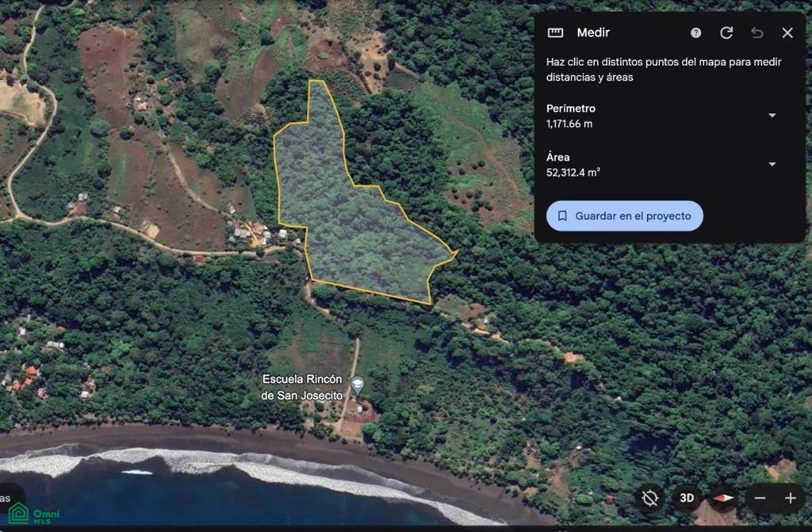
Task: Open the measurement help question mark
Action: pos(695,33)
